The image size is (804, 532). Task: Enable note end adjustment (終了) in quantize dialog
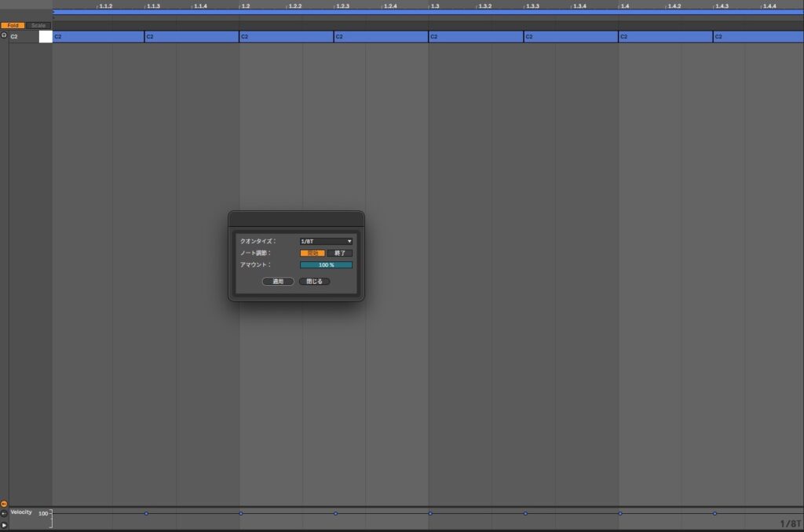click(x=340, y=253)
